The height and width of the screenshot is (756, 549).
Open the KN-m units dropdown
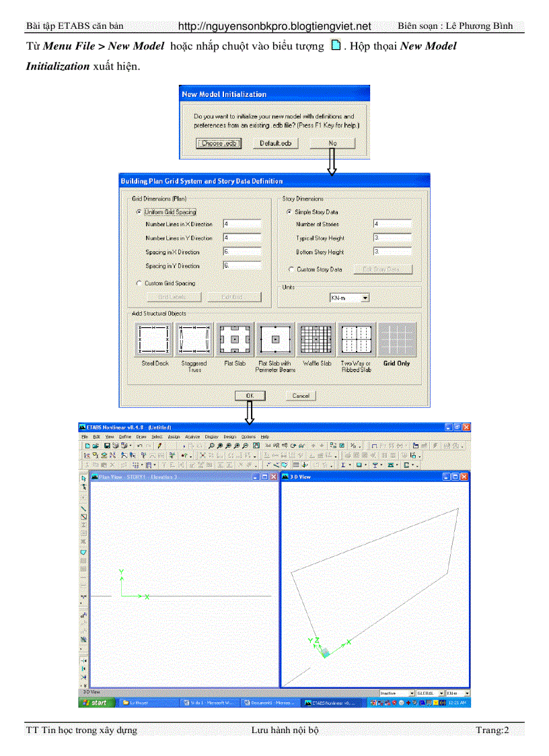pos(365,297)
